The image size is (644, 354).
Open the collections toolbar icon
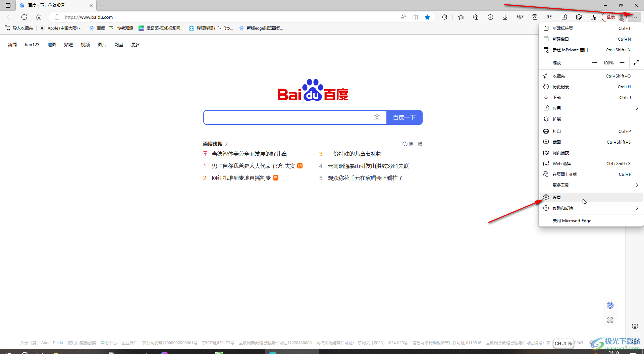[476, 17]
